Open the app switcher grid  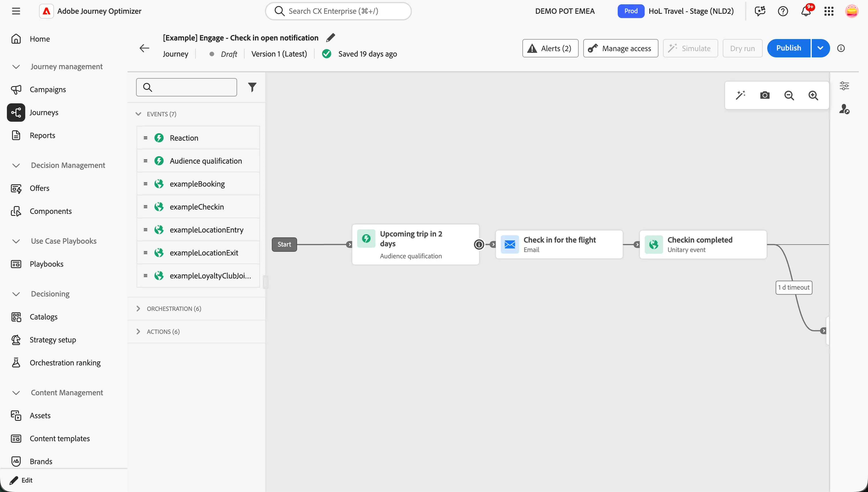click(829, 11)
